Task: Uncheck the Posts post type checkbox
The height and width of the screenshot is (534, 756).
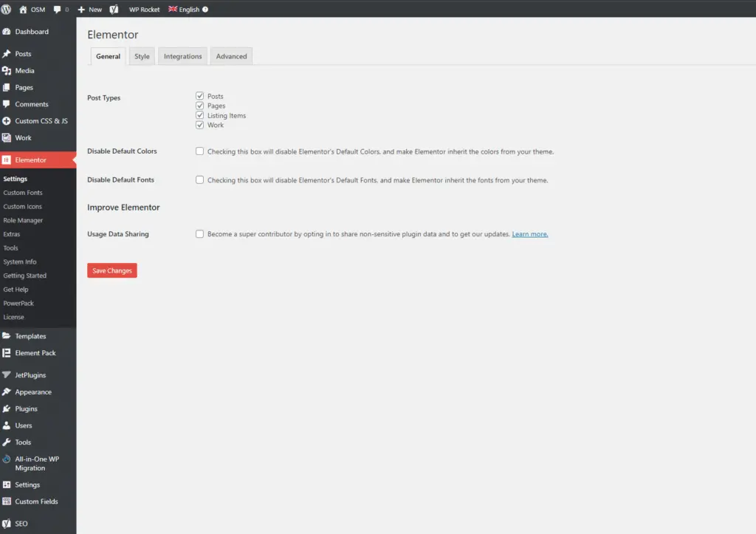Action: pos(199,96)
